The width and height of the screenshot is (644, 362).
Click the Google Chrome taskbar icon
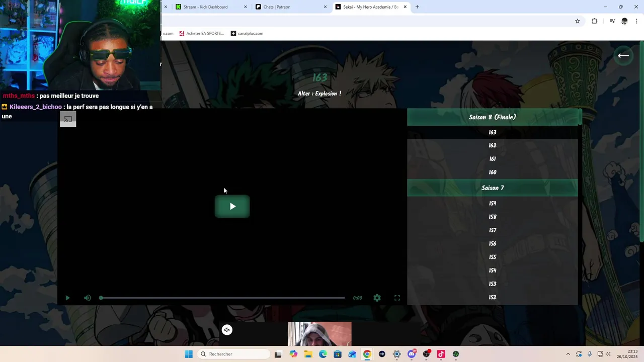point(367,354)
